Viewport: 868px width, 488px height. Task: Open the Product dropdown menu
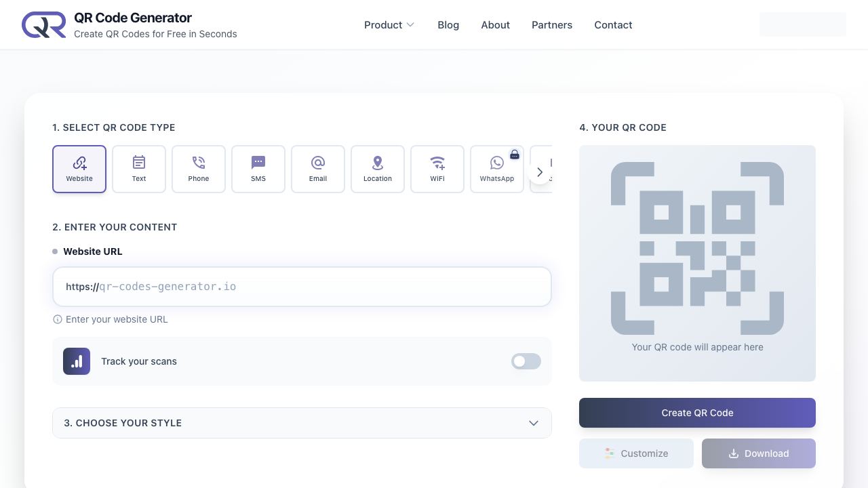pos(389,25)
